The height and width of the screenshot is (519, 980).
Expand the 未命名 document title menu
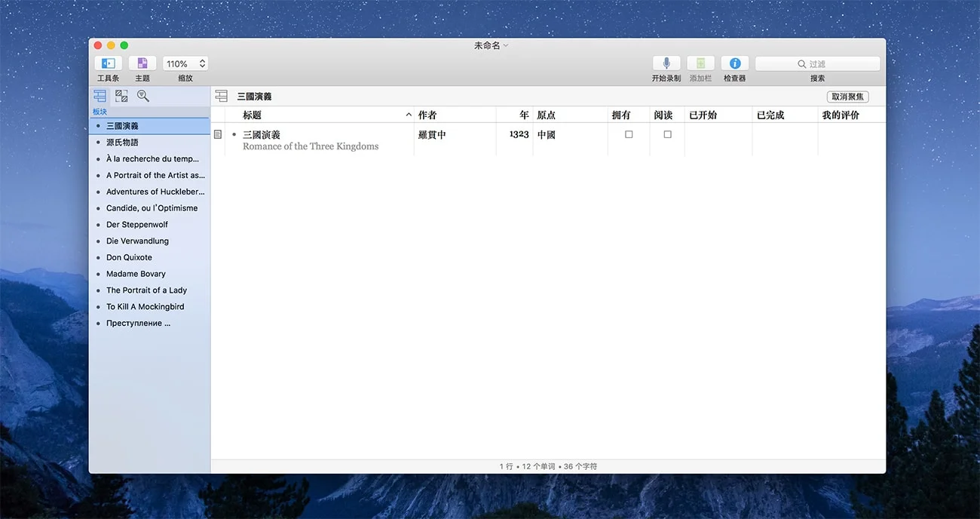tap(506, 45)
